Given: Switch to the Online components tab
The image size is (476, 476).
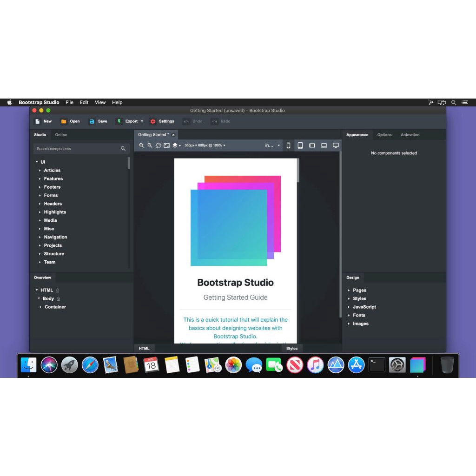Looking at the screenshot, I should point(61,135).
